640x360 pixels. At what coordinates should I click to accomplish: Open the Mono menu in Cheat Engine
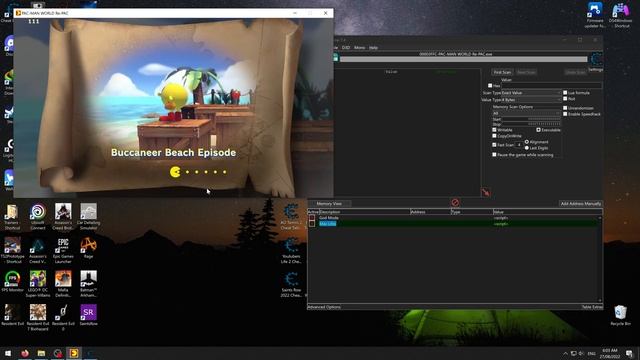pos(360,48)
